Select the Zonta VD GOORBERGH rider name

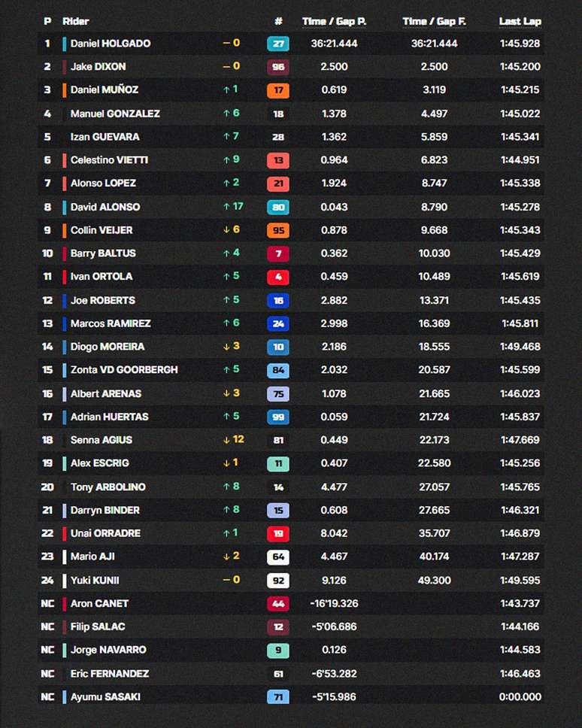(124, 370)
